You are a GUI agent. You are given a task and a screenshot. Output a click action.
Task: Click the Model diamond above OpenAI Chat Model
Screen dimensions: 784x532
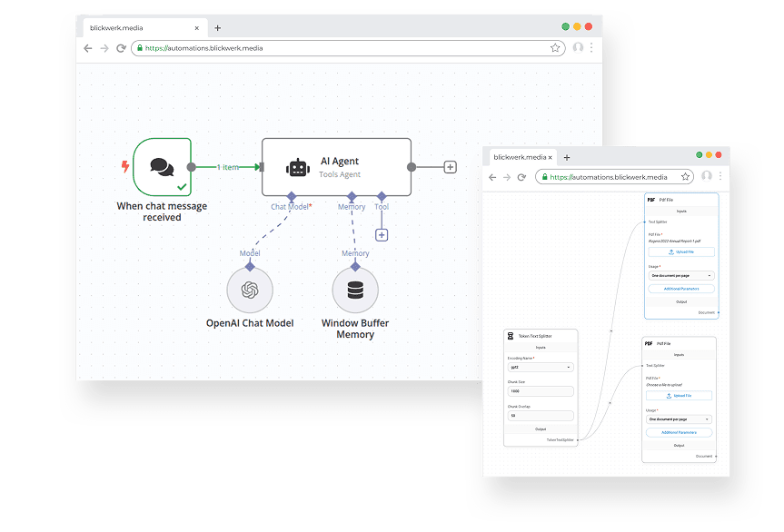[250, 267]
